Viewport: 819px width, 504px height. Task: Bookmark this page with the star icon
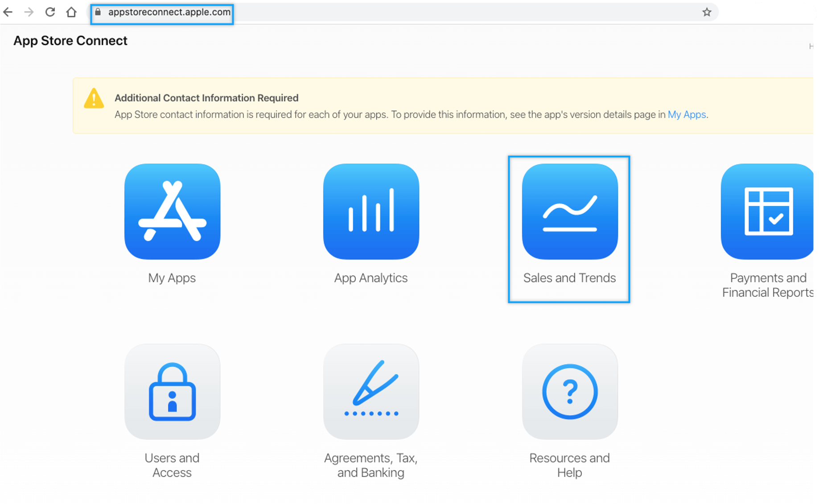coord(707,12)
